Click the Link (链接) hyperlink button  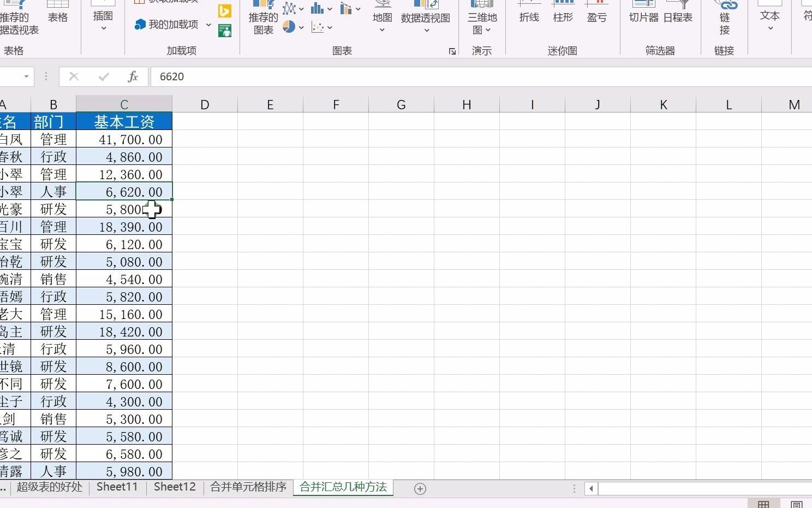tap(725, 17)
